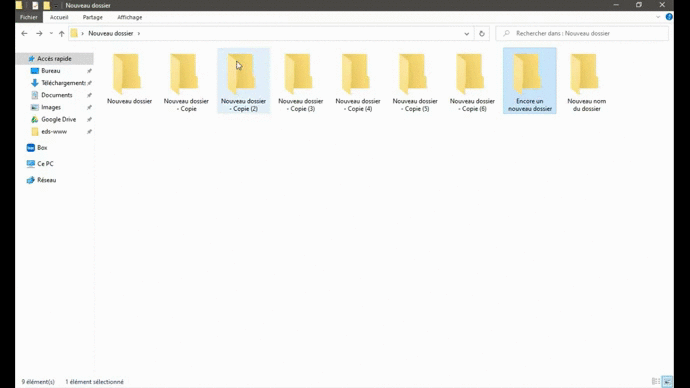Expand address bar history dropdown
This screenshot has height=388, width=690.
pos(466,33)
